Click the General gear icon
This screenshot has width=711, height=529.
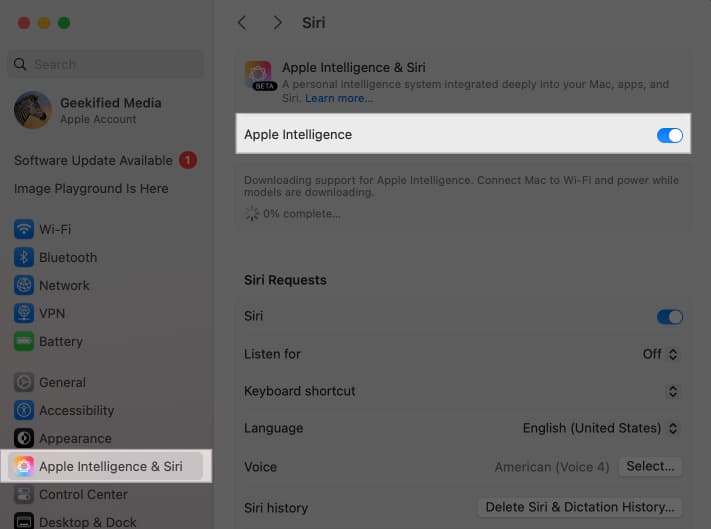coord(24,382)
